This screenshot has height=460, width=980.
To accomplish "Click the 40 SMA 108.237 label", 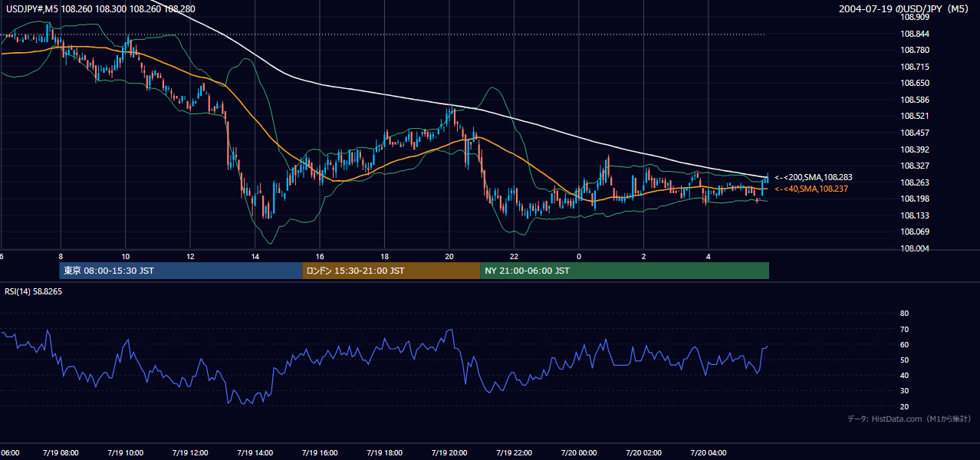I will coord(811,189).
